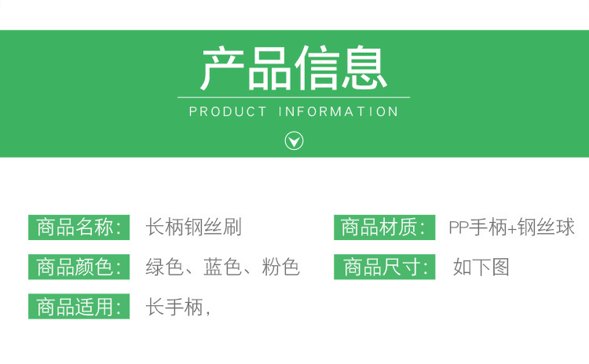Click the 产品 characters in the heading
Viewport: 589px width, 364px height.
247,69
